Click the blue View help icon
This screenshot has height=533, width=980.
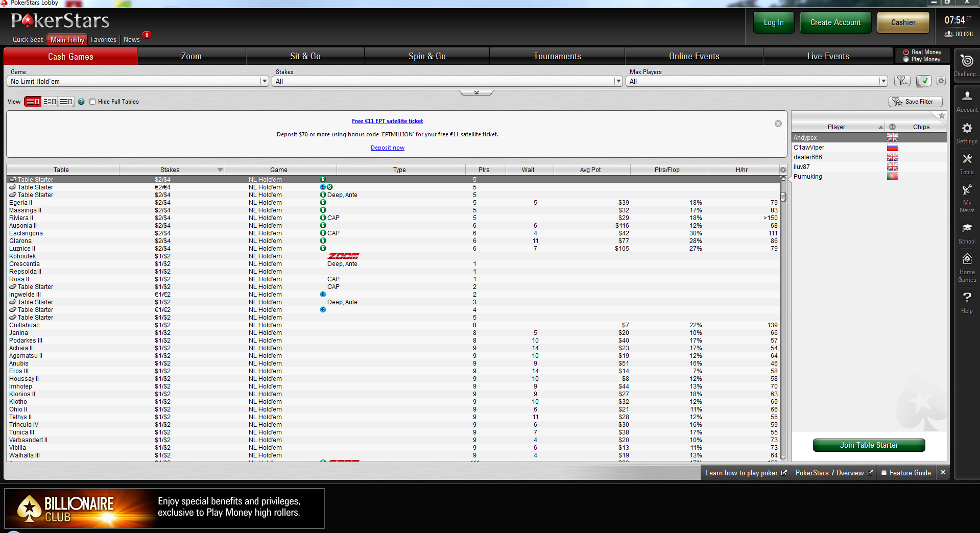(x=81, y=102)
